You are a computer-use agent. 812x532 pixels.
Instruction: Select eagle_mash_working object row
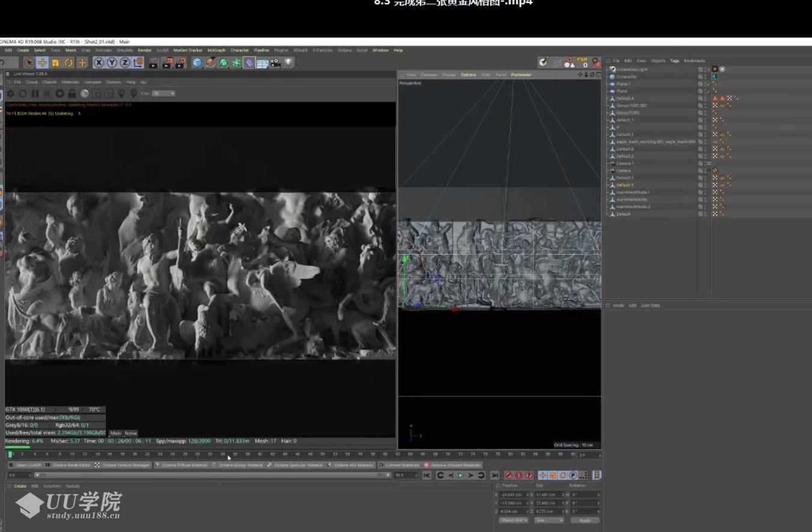[x=655, y=141]
